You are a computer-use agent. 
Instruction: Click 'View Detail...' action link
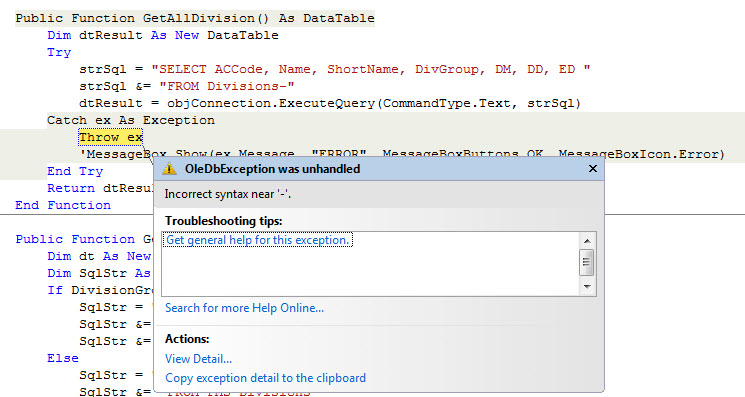(198, 359)
